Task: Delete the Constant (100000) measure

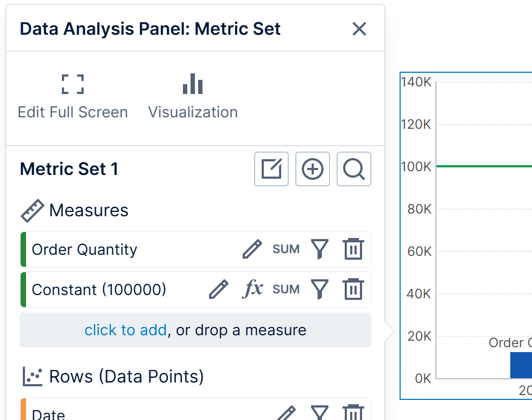Action: (x=353, y=290)
